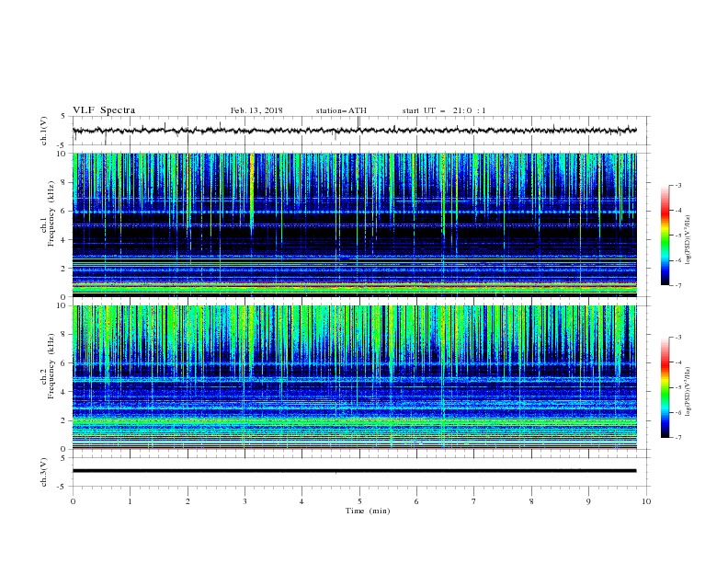Select the date text "Feb. 13, 2018"
This screenshot has width=728, height=563.
(x=256, y=110)
